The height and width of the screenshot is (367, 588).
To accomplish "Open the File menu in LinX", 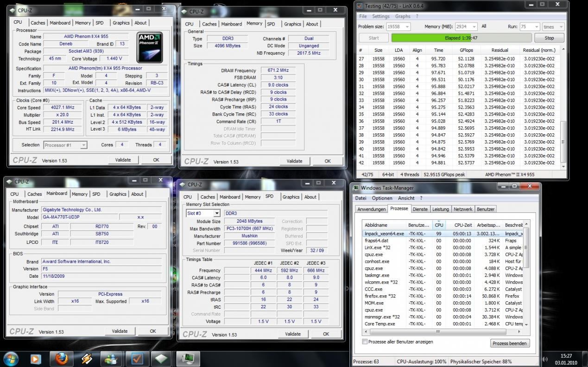I will pos(363,16).
